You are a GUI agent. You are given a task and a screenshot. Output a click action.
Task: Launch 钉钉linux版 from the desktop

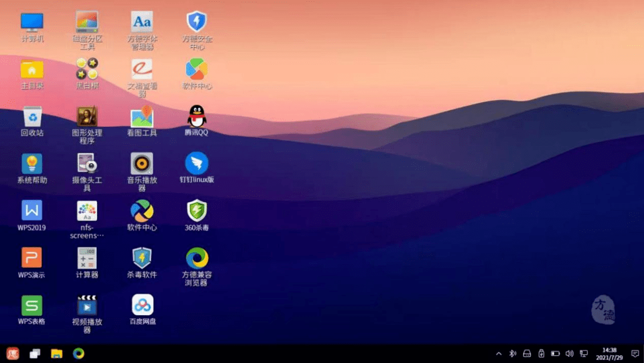[x=196, y=163]
